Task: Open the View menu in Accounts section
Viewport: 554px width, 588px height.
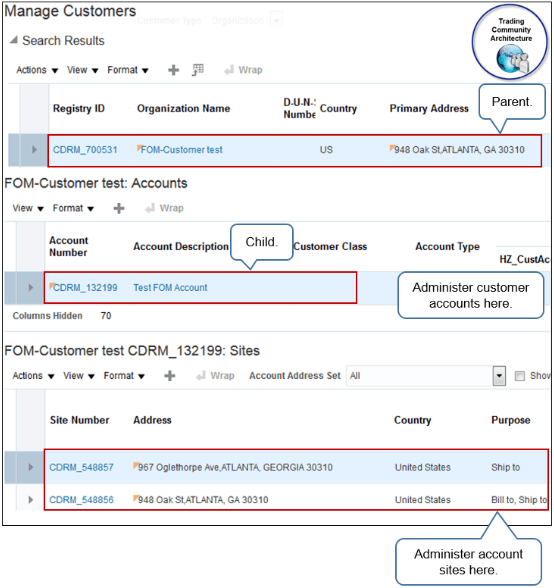Action: click(x=28, y=208)
